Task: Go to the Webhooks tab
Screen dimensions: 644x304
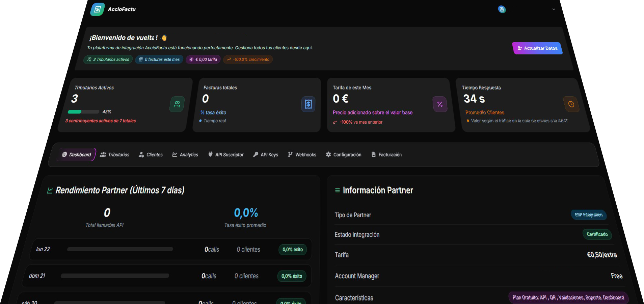Action: (302, 155)
